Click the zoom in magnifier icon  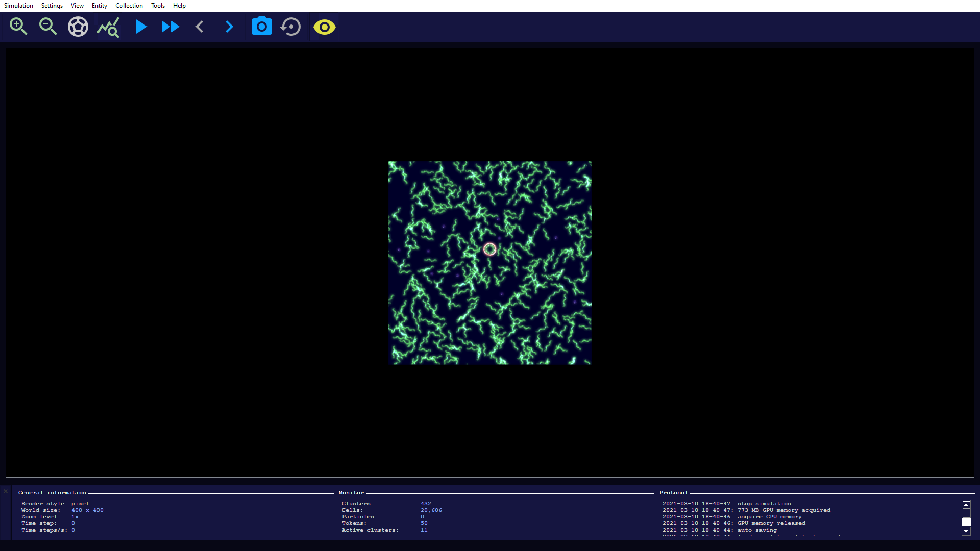coord(18,27)
